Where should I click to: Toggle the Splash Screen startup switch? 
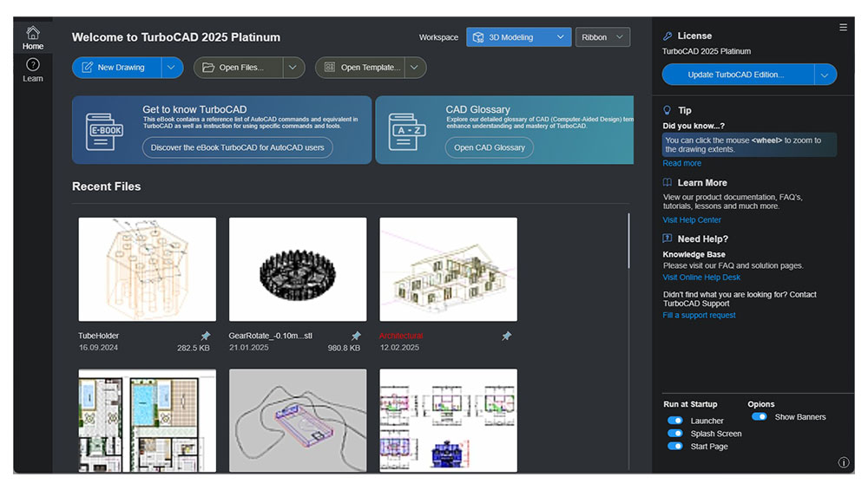674,433
